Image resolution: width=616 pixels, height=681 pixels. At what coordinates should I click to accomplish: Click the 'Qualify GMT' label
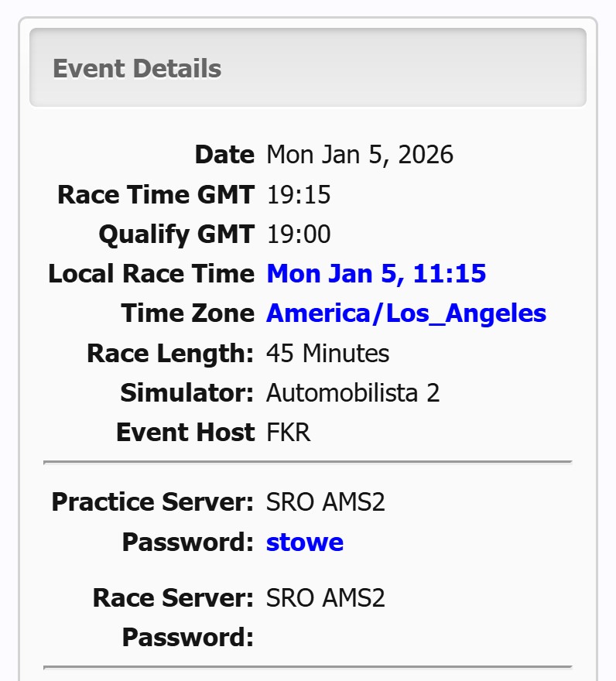point(176,234)
